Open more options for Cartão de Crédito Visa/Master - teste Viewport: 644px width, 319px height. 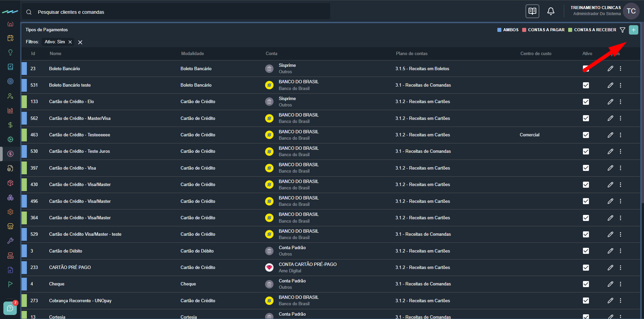621,234
